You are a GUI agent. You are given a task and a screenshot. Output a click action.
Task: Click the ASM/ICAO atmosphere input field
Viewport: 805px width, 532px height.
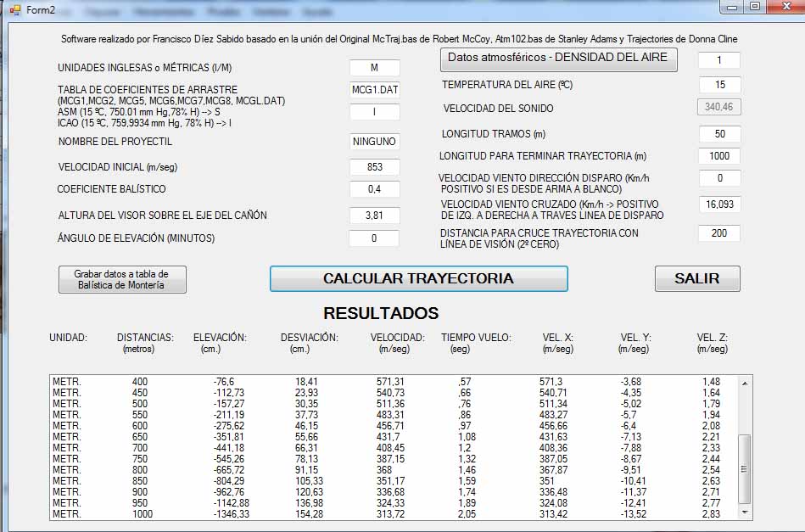[x=374, y=112]
